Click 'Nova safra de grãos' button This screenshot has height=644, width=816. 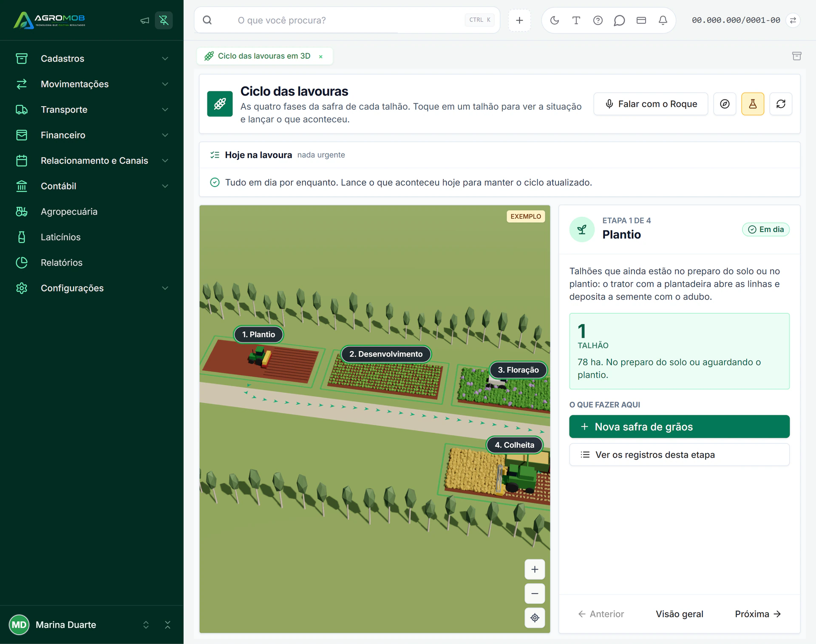coord(679,426)
